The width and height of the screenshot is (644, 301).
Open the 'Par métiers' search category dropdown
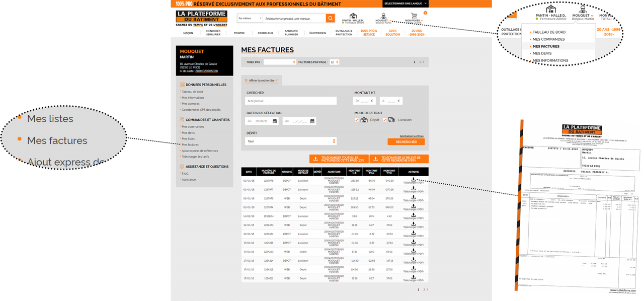tap(250, 19)
